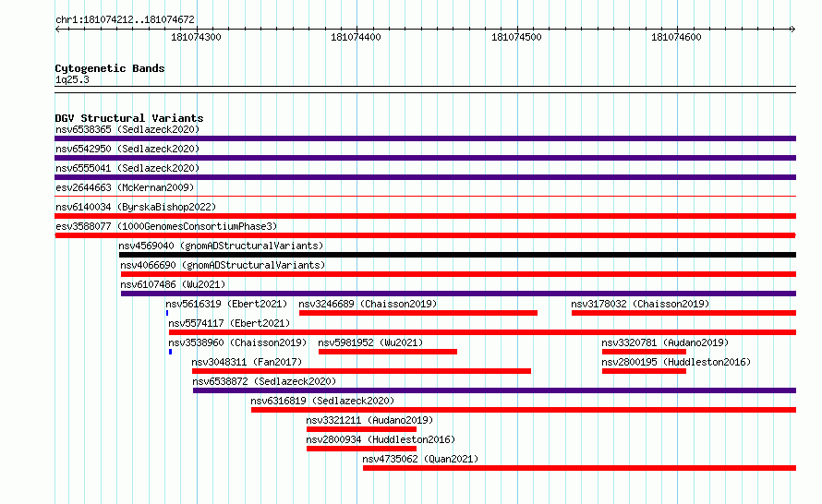This screenshot has height=504, width=822.
Task: Select the red bar under nsv4735062
Action: pyautogui.click(x=579, y=468)
